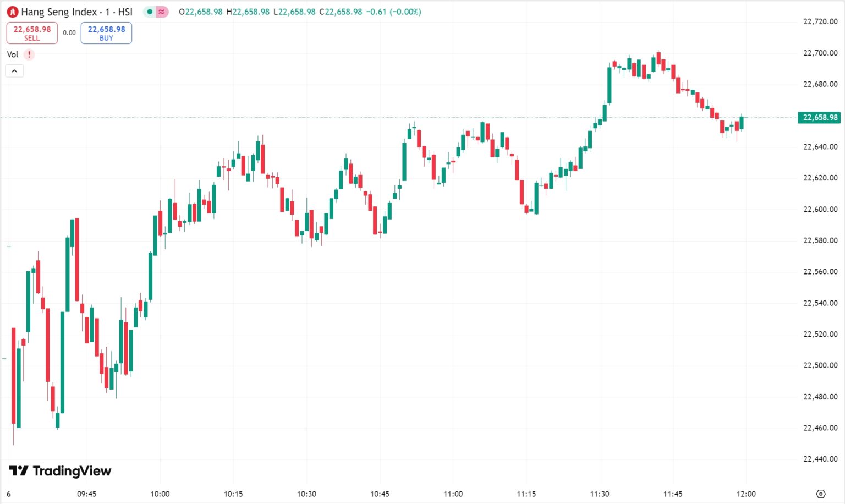Click the OHLC close value in the header

[x=341, y=12]
